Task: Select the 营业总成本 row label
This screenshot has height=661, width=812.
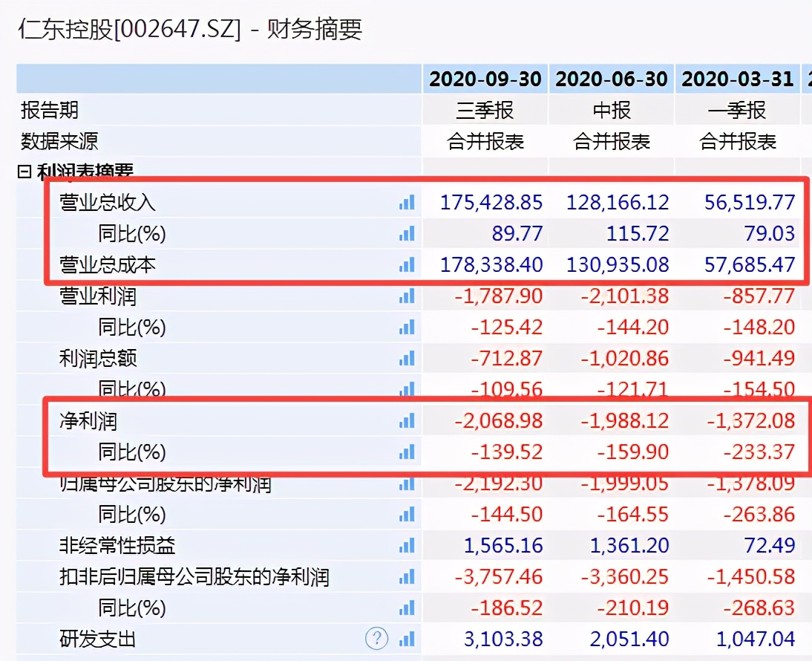Action: (x=108, y=264)
